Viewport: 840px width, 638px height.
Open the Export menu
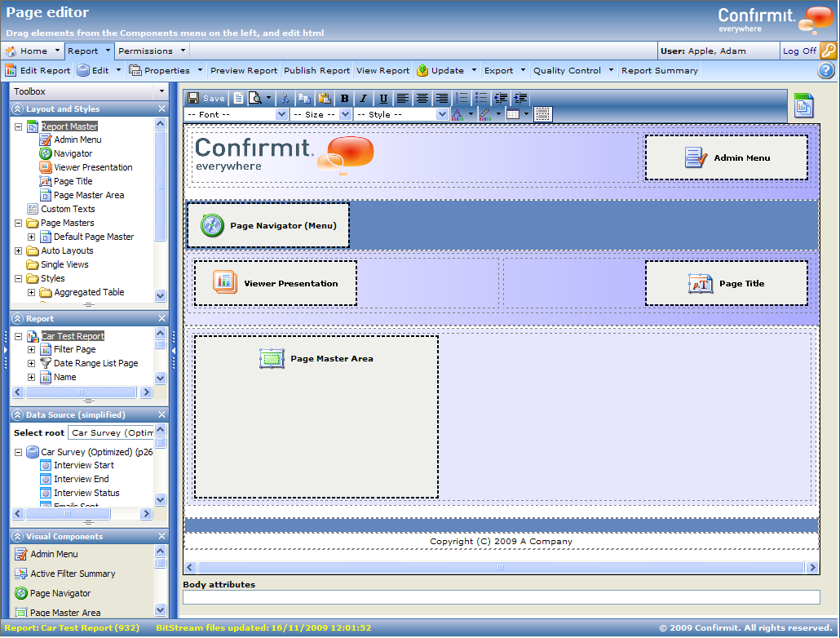click(x=499, y=70)
